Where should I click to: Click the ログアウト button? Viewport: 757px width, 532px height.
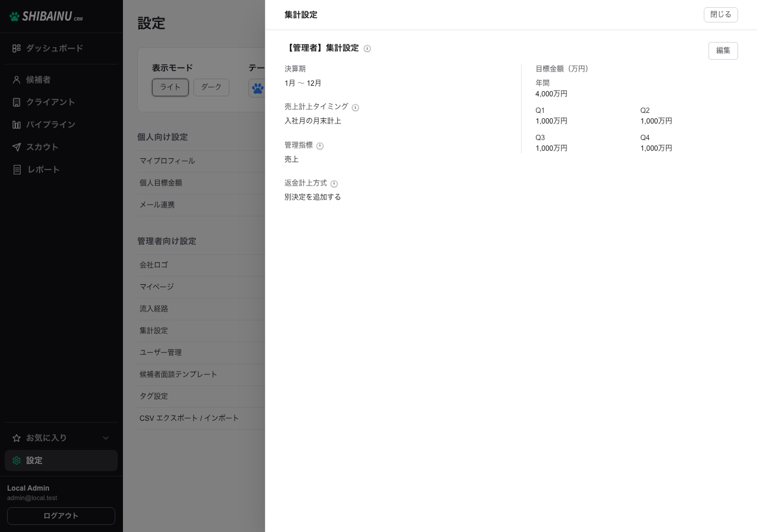[x=61, y=516]
